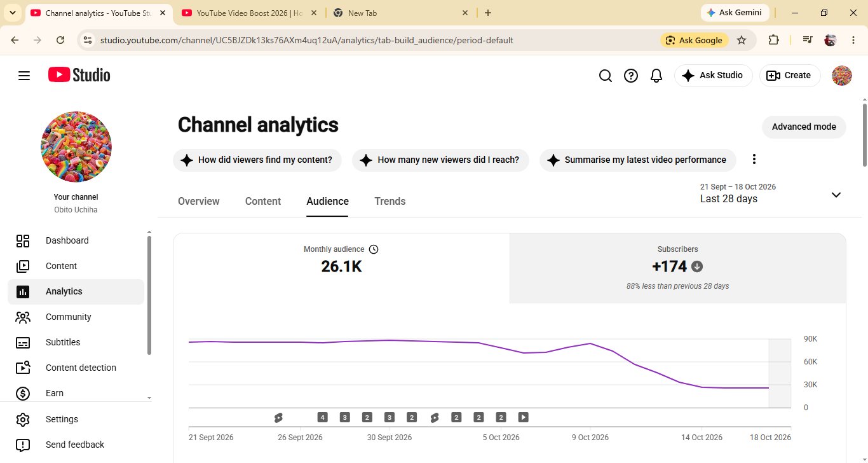Open the browser Extensions puzzle icon
This screenshot has height=463, width=868.
click(773, 40)
